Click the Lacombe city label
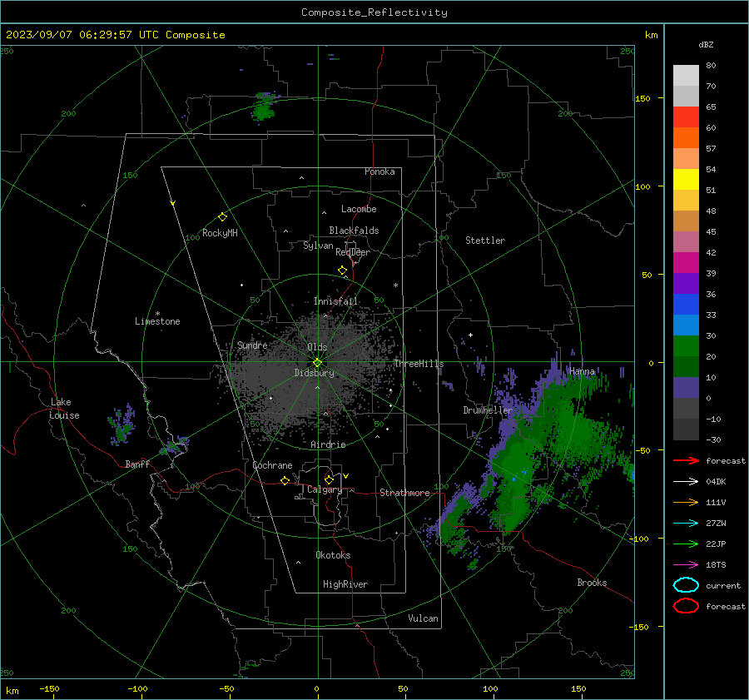This screenshot has width=749, height=700. tap(359, 209)
